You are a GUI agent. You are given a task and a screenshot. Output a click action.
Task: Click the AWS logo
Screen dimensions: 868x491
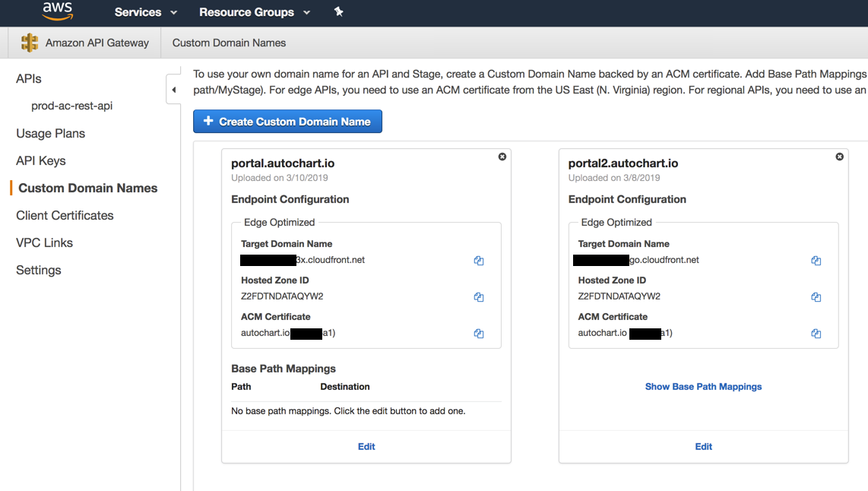58,11
